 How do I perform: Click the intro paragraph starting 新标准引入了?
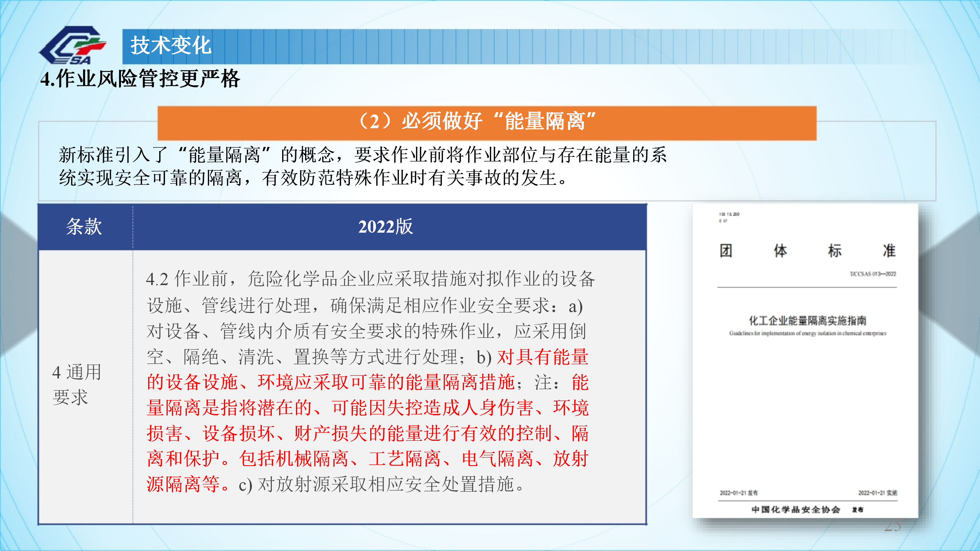pyautogui.click(x=363, y=166)
